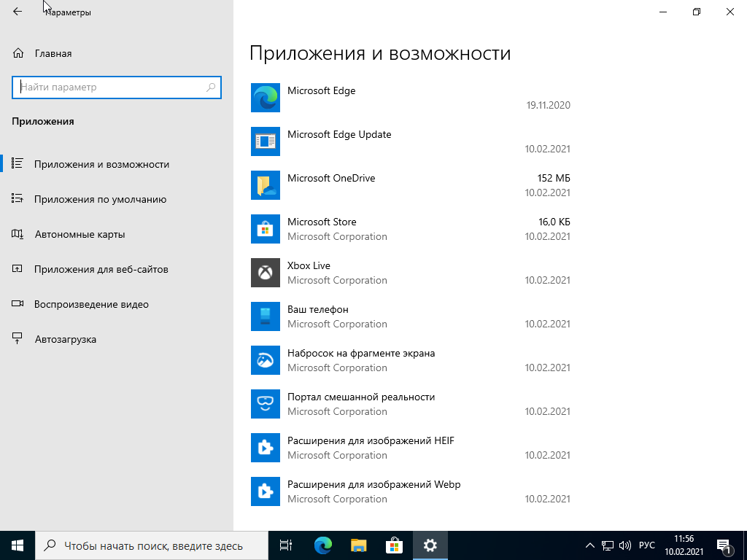Open Приложения по умолчанию section
This screenshot has width=747, height=560.
(117, 199)
